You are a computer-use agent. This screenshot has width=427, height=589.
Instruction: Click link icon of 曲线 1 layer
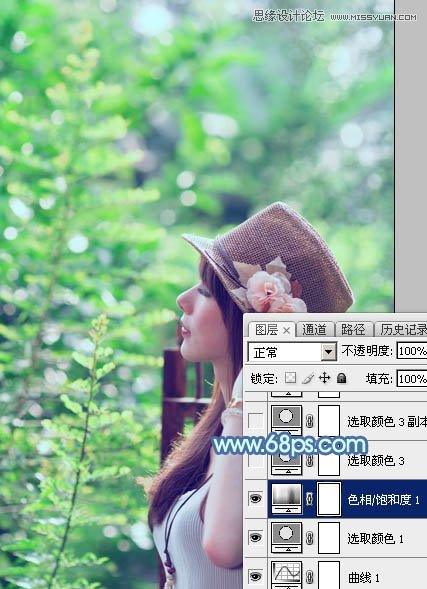pos(309,577)
